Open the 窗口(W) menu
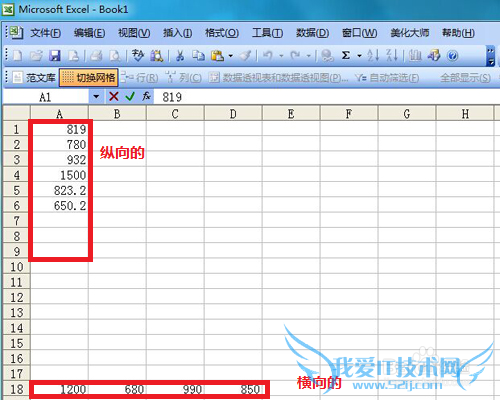The width and height of the screenshot is (500, 400). 360,33
